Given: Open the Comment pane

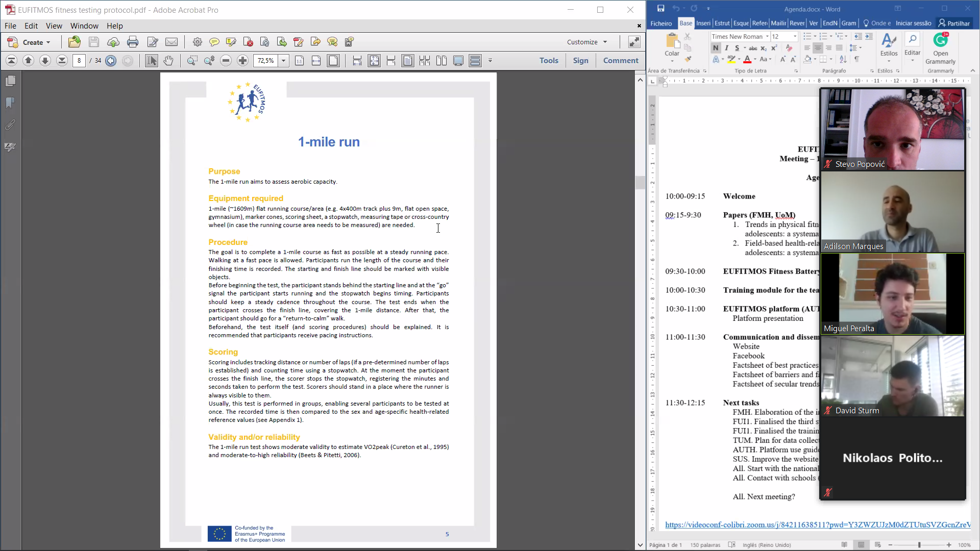Looking at the screenshot, I should point(620,60).
